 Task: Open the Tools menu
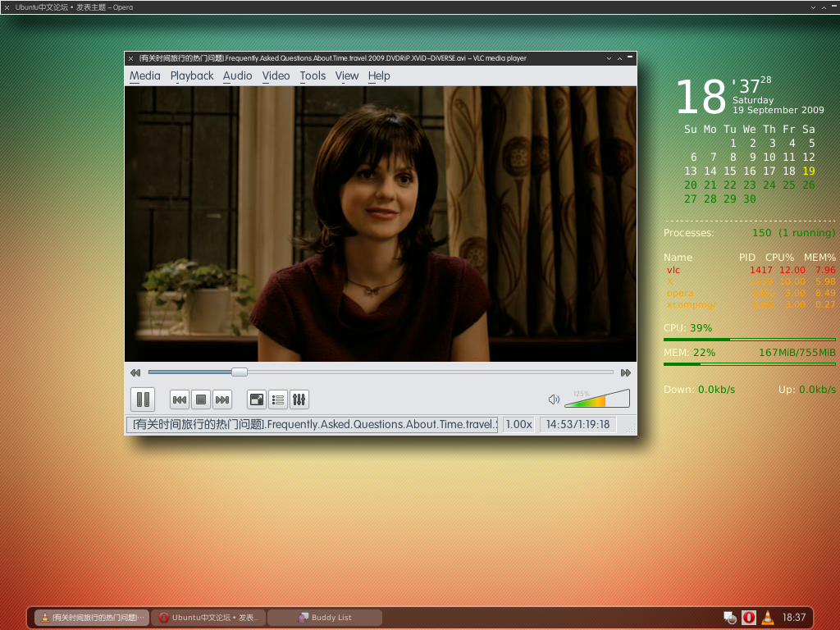point(313,76)
